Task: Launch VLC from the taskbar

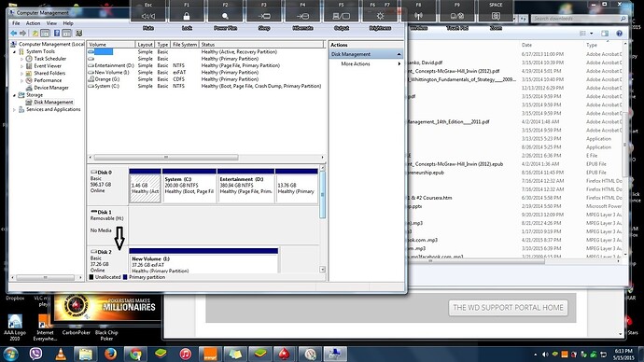Action: coord(61,354)
